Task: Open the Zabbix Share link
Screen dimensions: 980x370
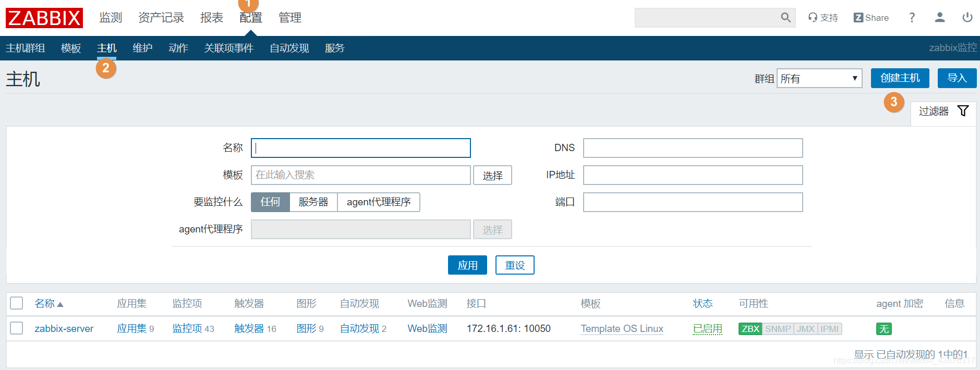Action: click(871, 18)
